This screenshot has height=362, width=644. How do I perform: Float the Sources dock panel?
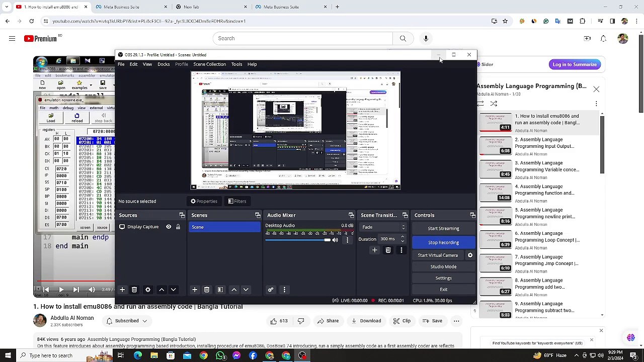pos(182,215)
